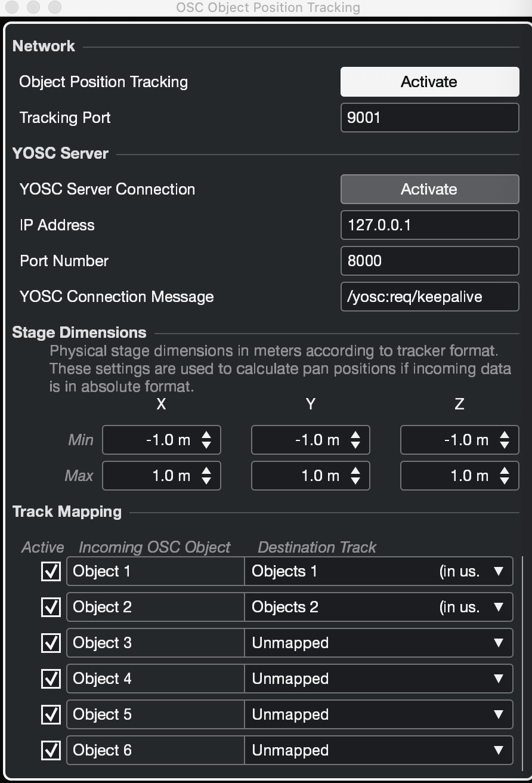Toggle the Active checkbox for Object 5
This screenshot has height=783, width=532.
pos(51,714)
